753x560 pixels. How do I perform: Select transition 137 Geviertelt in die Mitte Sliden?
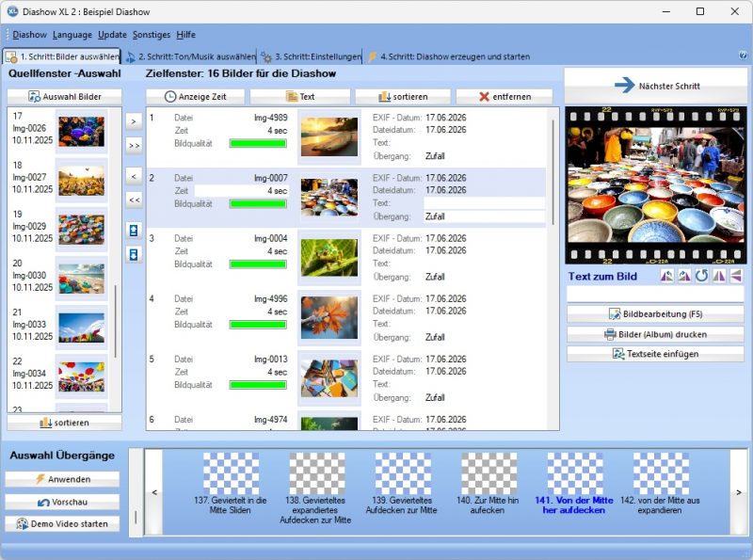point(231,484)
